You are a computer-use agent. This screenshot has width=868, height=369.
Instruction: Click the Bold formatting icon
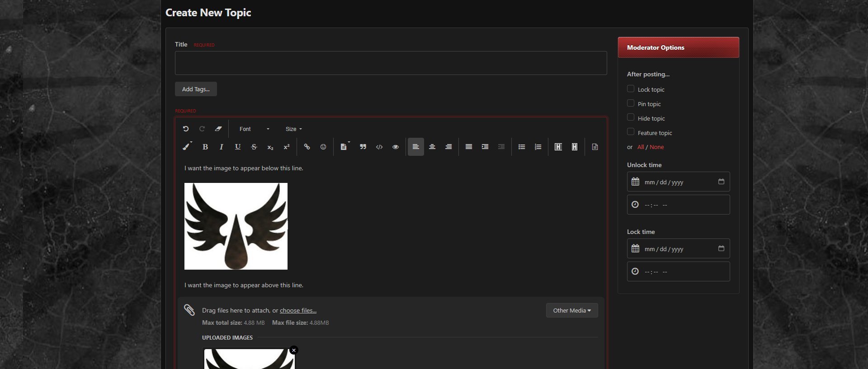point(205,147)
